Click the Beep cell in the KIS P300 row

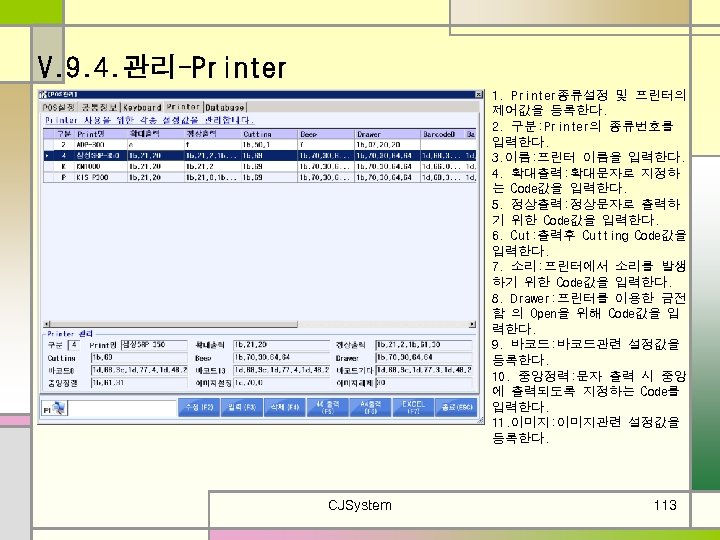coord(326,177)
